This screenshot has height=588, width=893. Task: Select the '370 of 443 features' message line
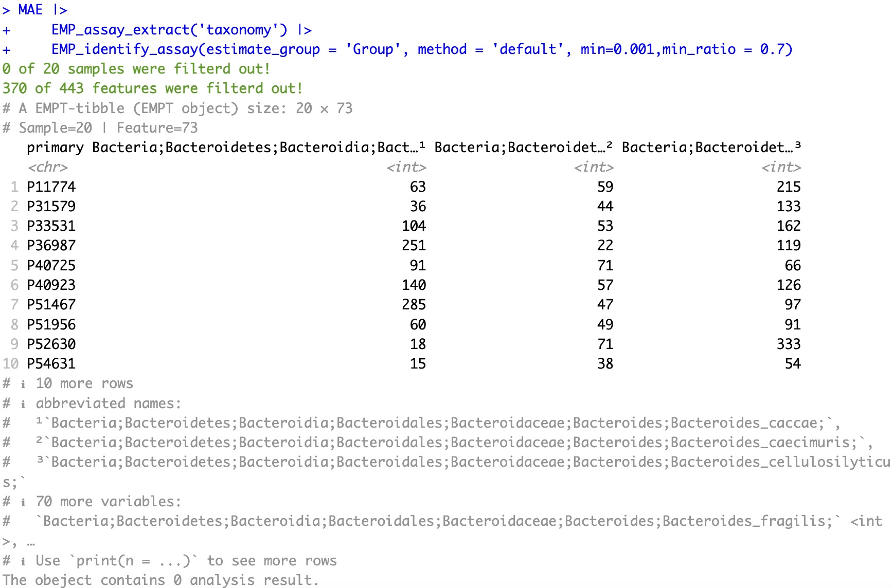(152, 88)
